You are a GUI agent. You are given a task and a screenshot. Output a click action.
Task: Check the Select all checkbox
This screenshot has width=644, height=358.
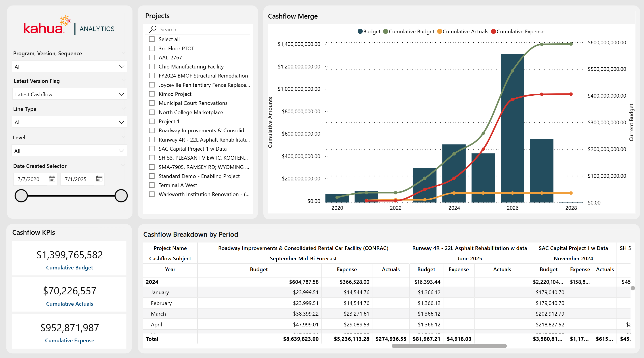tap(152, 39)
